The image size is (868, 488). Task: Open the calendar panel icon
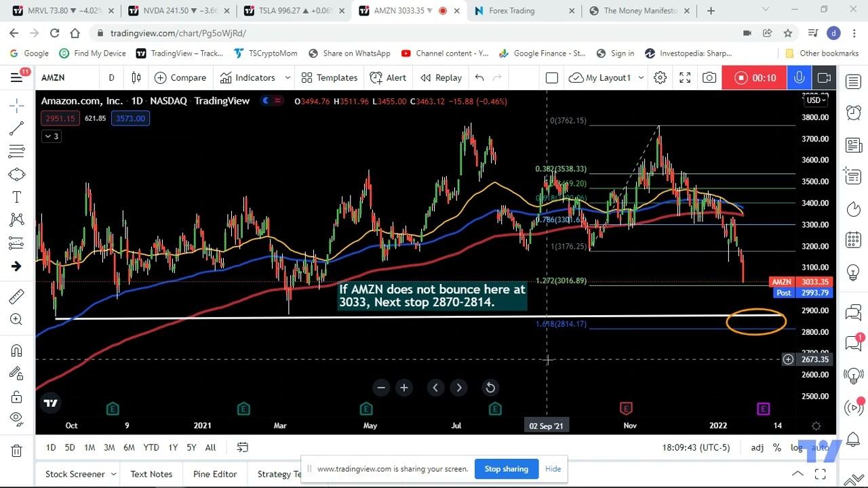[x=853, y=240]
